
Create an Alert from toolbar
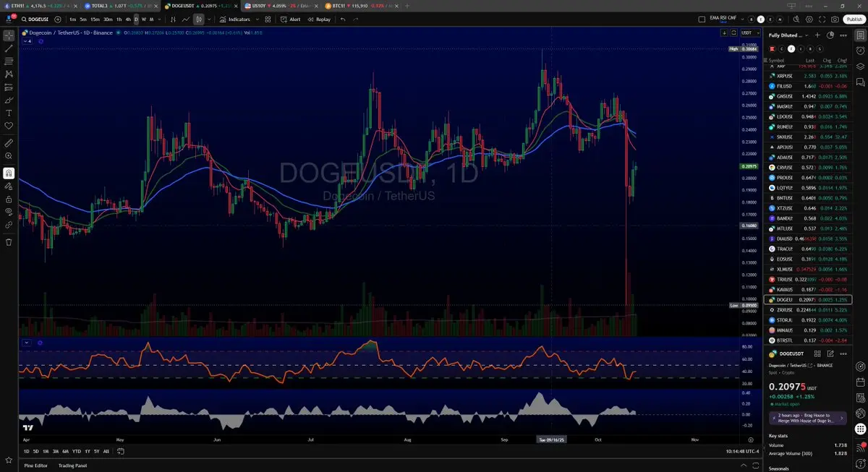tap(291, 20)
